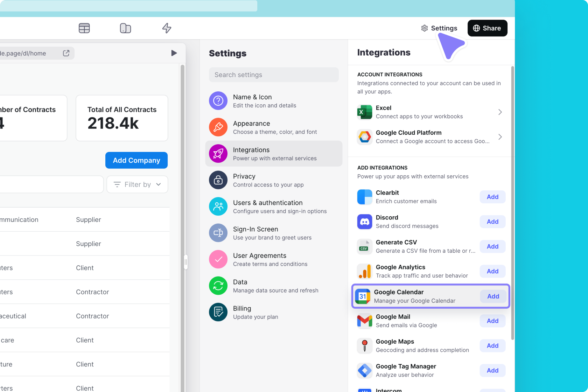The height and width of the screenshot is (392, 588).
Task: Click inside the Search settings field
Action: pos(274,75)
